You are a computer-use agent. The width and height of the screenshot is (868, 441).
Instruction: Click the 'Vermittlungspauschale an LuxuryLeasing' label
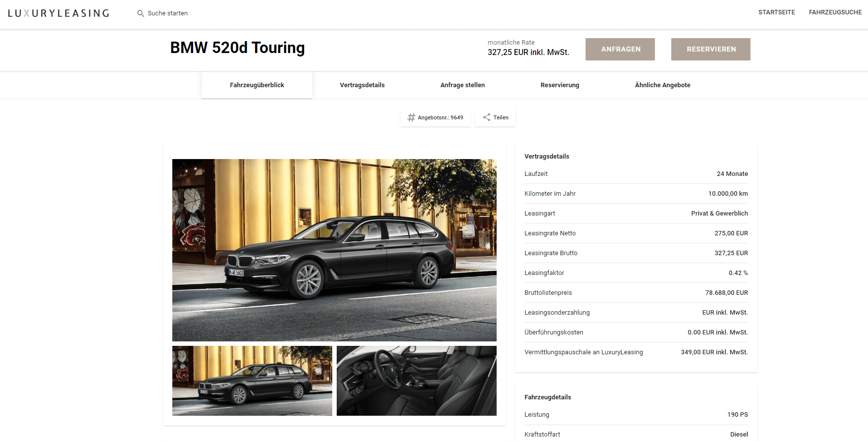point(584,352)
